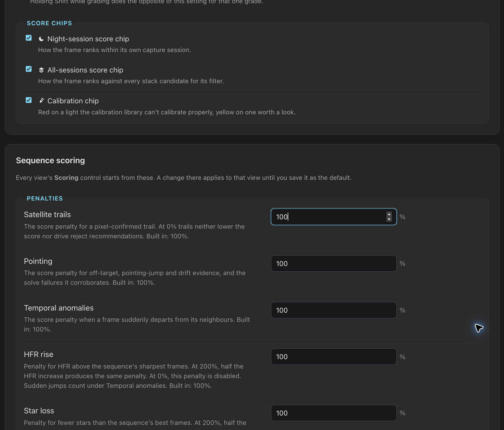Click the moon icon for Night-session chip

[x=41, y=39]
